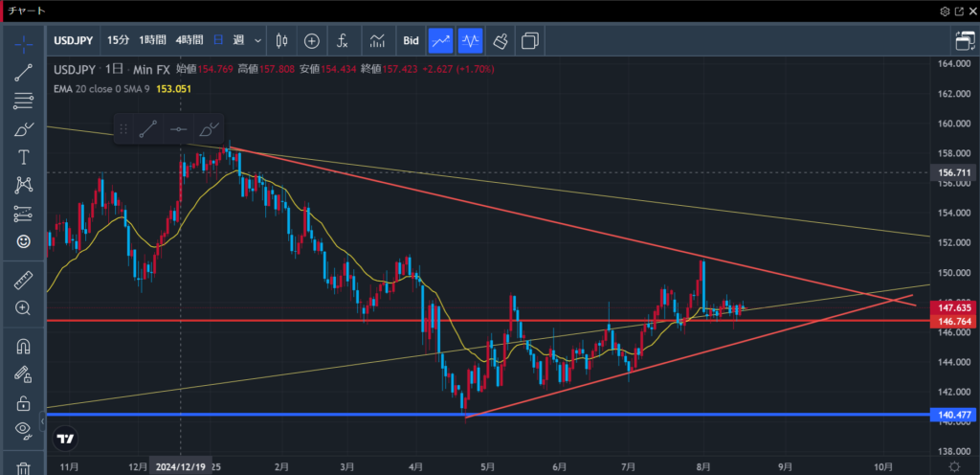Toggle the trend line chart button
Screen dimensions: 980x475
click(x=440, y=41)
